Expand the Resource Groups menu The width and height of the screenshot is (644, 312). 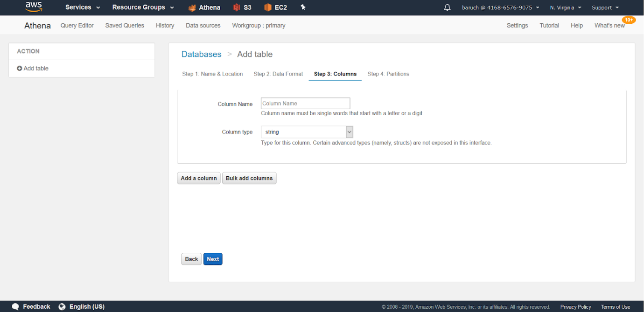(143, 7)
